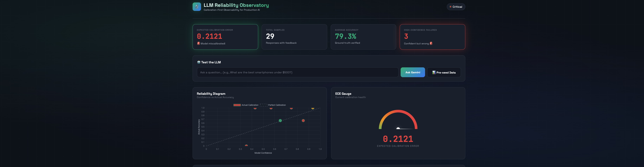
Task: Click the large 0.2121 under the ECE gauge
Action: (398, 139)
